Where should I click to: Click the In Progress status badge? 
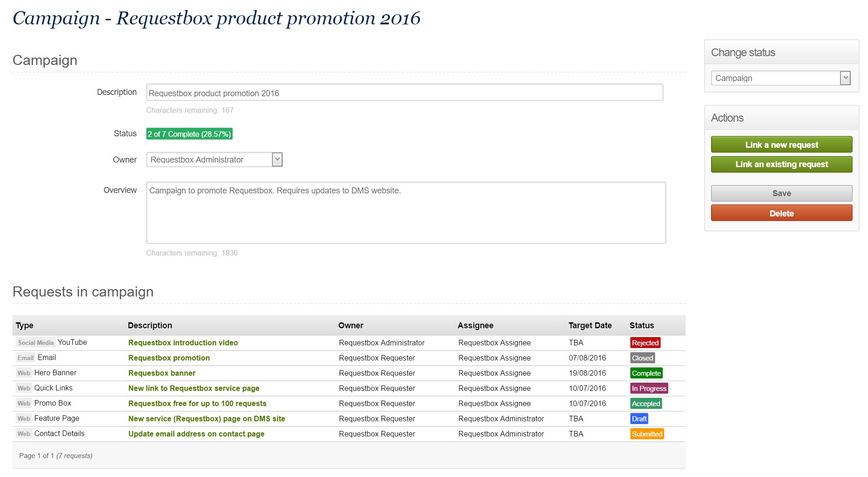(x=648, y=389)
